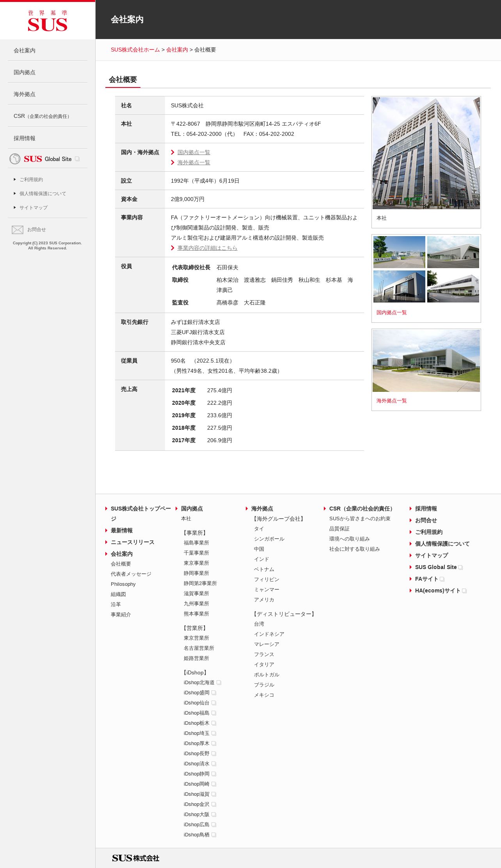
Task: Open 国内拠点一覧 link in the table
Action: [194, 152]
